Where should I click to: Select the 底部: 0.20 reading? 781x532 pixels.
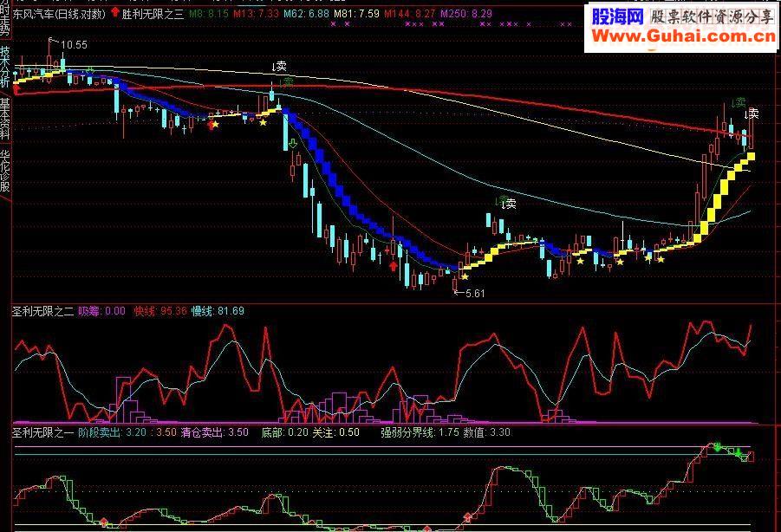[x=285, y=432]
